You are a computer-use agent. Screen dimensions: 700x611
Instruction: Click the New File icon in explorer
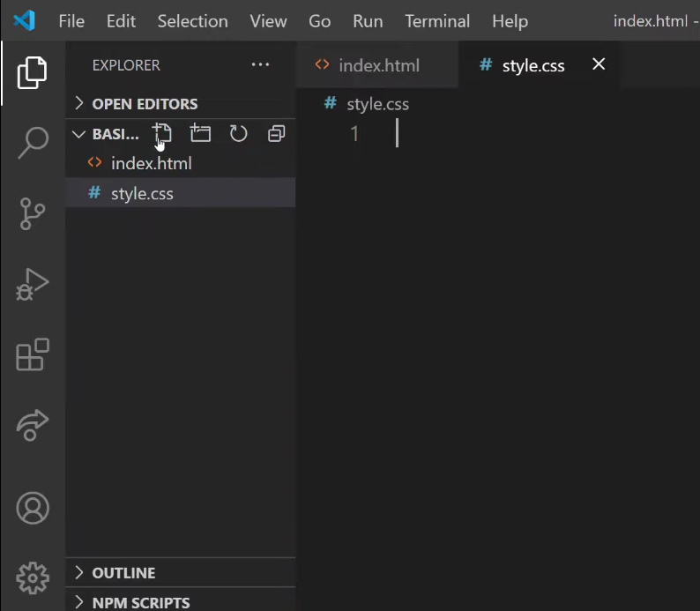tap(162, 133)
